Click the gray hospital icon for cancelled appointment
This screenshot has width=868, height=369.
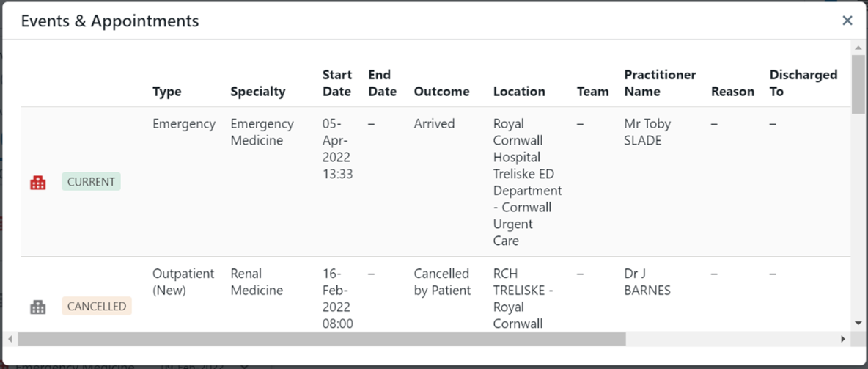[x=38, y=307]
